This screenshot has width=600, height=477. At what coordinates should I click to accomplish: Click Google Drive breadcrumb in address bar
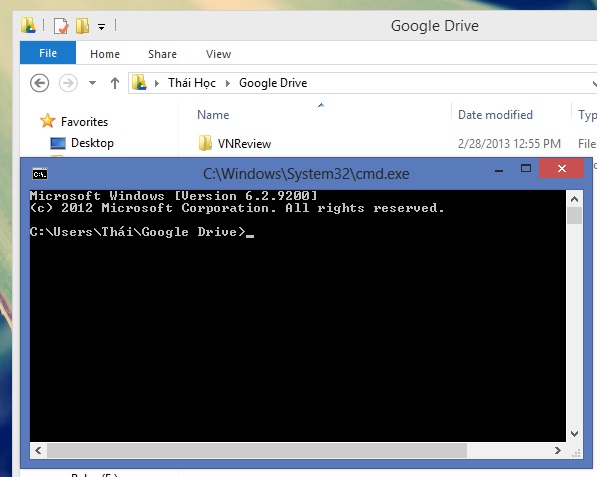[273, 83]
